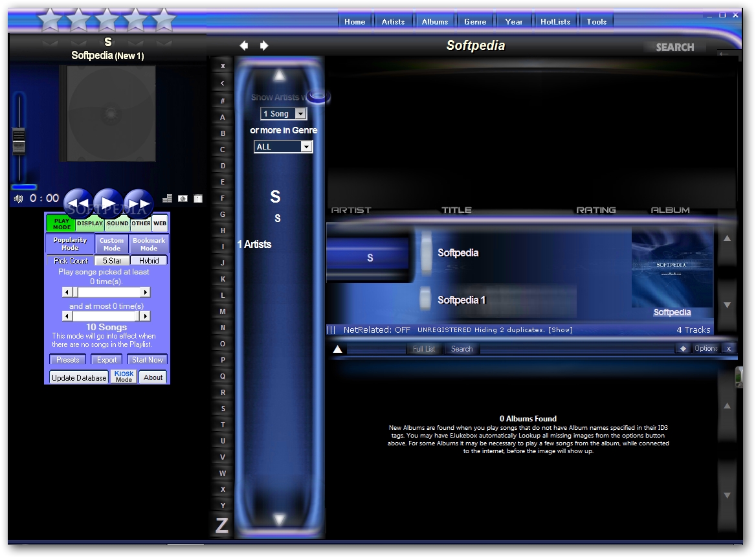Jump to # in the alphabet bar
The height and width of the screenshot is (558, 756).
tap(223, 101)
